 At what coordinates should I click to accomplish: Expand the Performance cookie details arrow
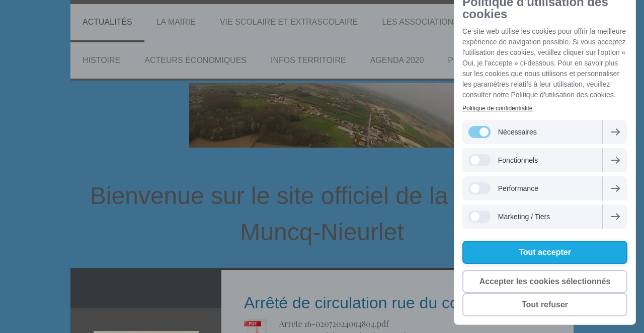coord(615,188)
